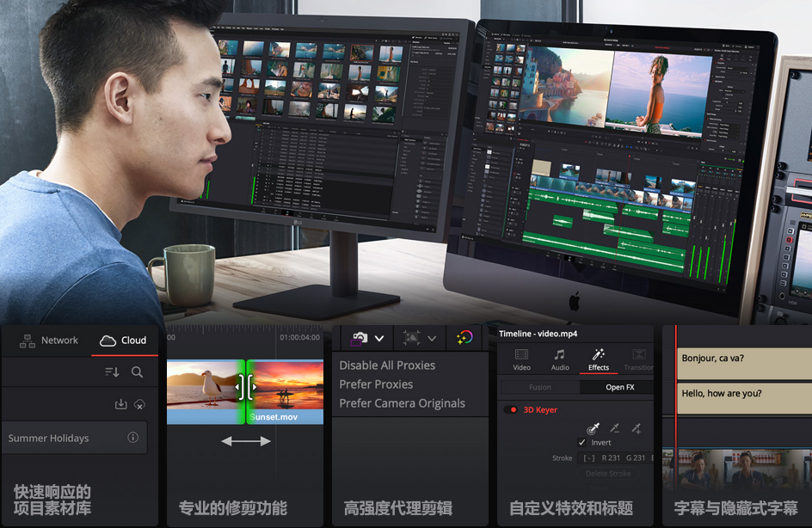Click the proxy camera icon
The width and height of the screenshot is (812, 528).
pyautogui.click(x=360, y=338)
